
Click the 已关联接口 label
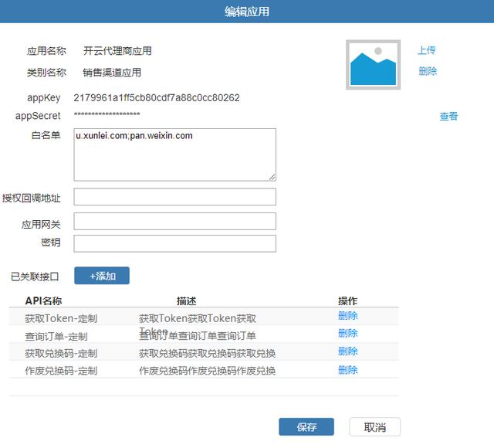(x=35, y=277)
